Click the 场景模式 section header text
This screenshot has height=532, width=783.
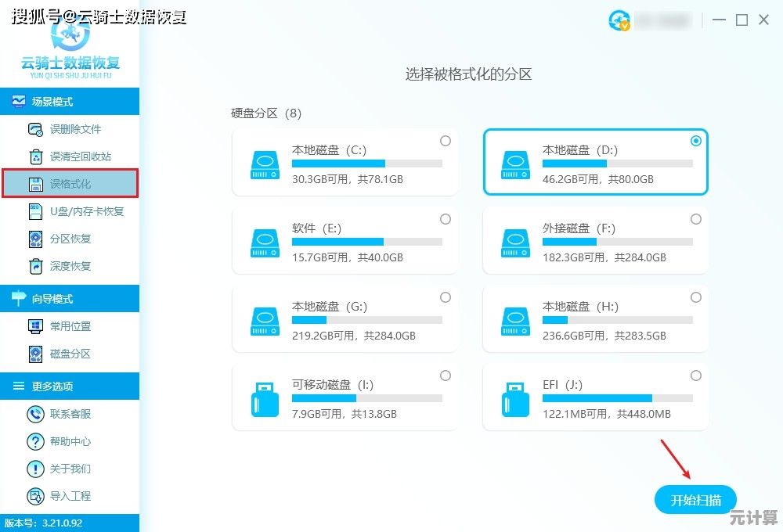point(52,102)
